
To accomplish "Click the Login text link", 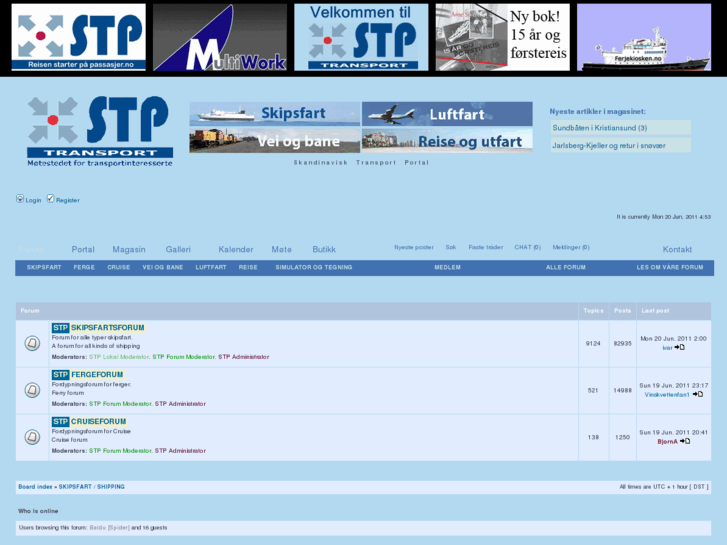I will pyautogui.click(x=33, y=200).
